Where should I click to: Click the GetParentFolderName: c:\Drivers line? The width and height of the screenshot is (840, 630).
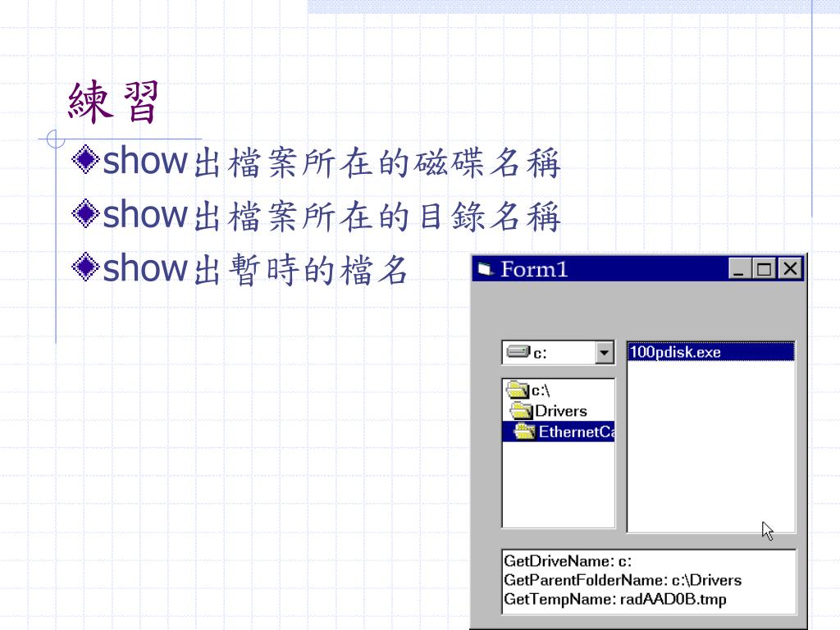click(x=623, y=580)
